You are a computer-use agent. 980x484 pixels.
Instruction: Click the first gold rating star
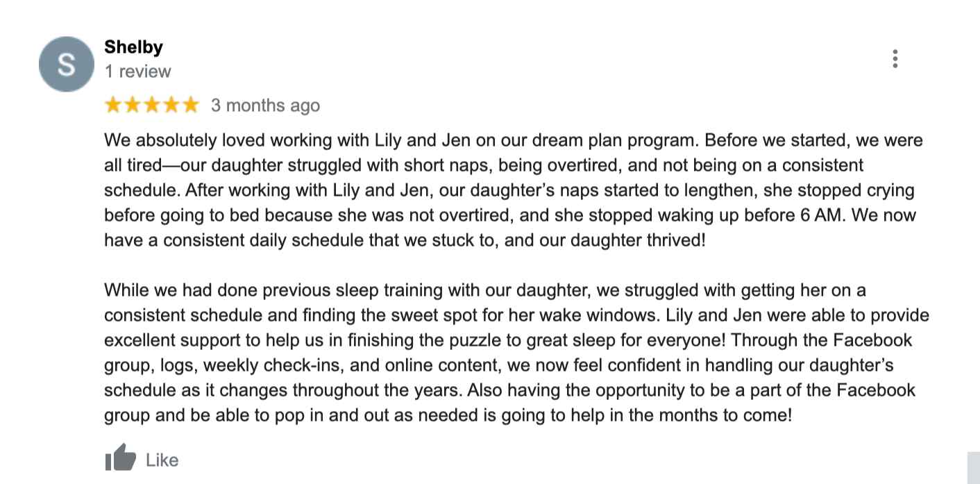pyautogui.click(x=113, y=106)
